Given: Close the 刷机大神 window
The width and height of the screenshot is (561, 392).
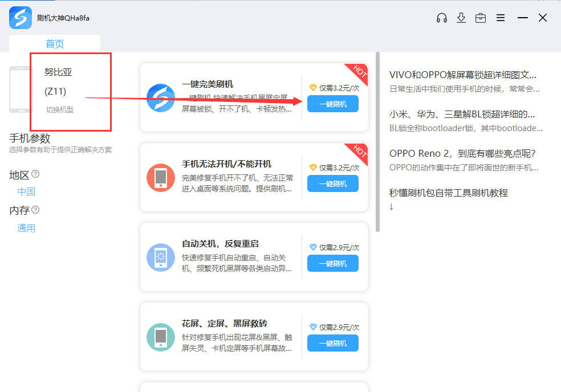Looking at the screenshot, I should [x=543, y=18].
